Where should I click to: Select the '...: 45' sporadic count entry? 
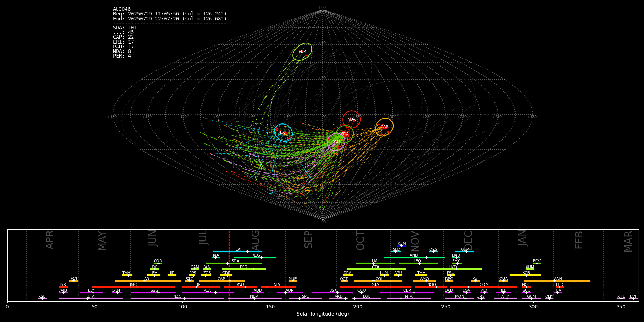pos(123,33)
